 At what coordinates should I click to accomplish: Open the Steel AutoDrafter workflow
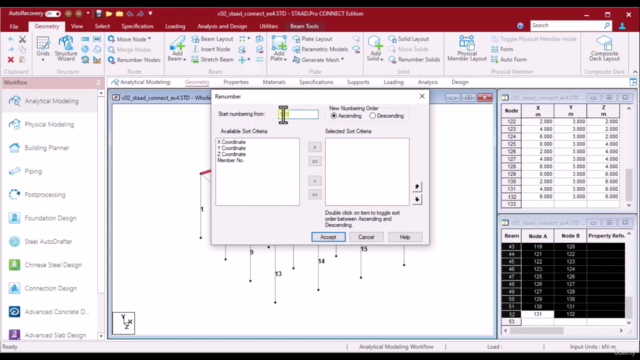(x=48, y=242)
